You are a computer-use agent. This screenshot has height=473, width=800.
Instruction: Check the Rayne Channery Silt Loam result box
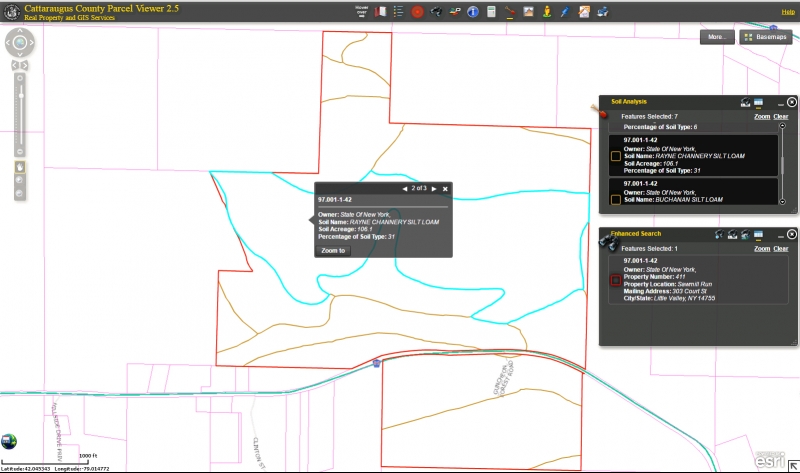point(616,156)
